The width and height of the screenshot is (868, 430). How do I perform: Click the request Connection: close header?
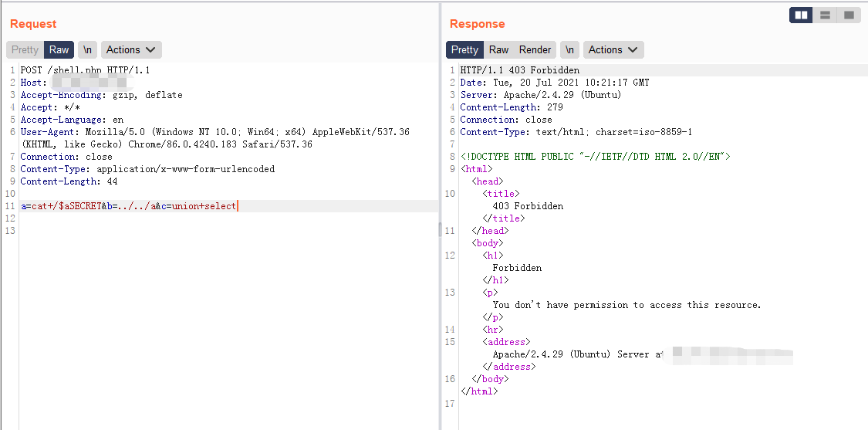[66, 157]
